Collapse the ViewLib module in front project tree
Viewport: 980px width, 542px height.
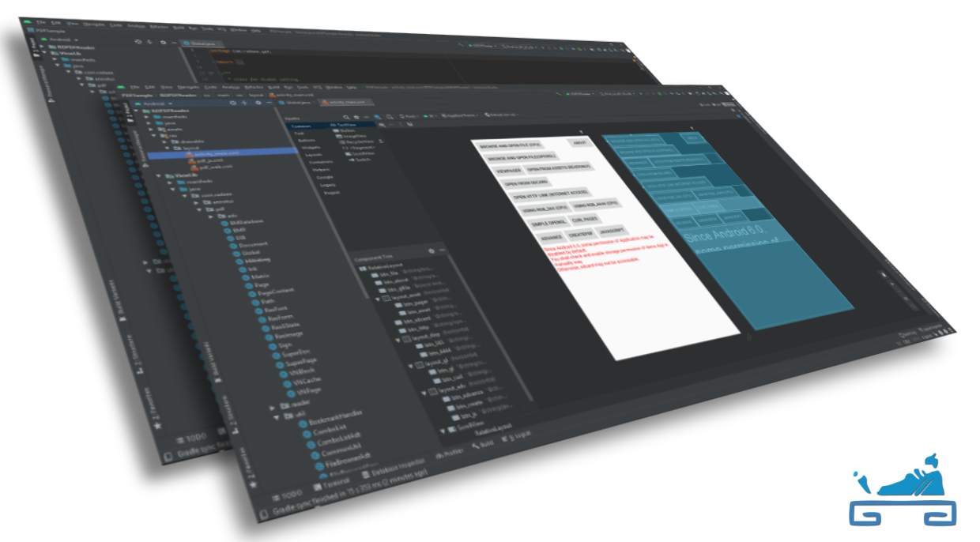tap(158, 176)
